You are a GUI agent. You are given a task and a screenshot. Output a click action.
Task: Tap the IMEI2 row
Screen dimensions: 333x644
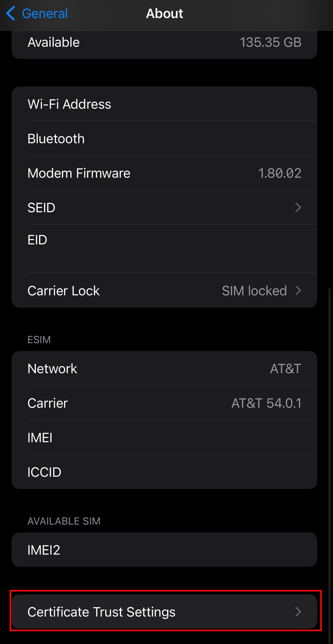click(164, 550)
